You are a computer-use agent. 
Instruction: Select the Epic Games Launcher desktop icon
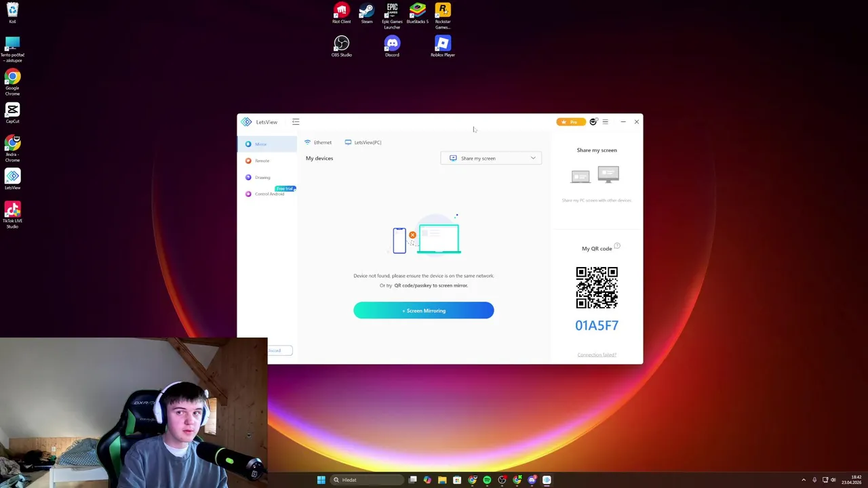coord(392,16)
